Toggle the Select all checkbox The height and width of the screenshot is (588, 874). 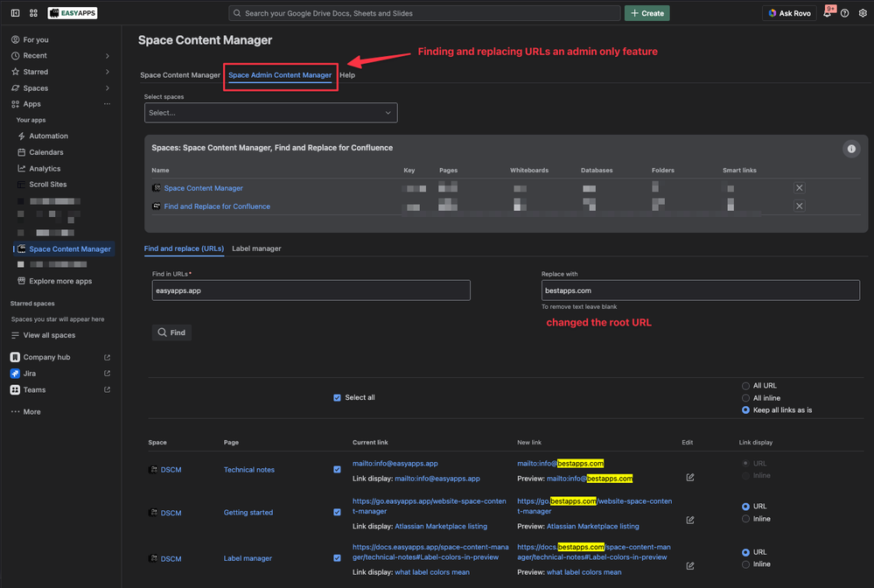coord(337,397)
